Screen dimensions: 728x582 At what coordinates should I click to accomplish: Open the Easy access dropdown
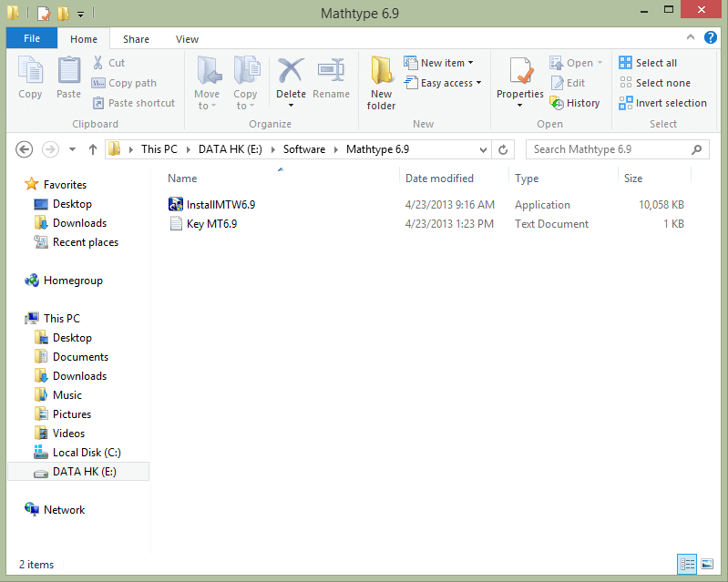click(x=443, y=83)
